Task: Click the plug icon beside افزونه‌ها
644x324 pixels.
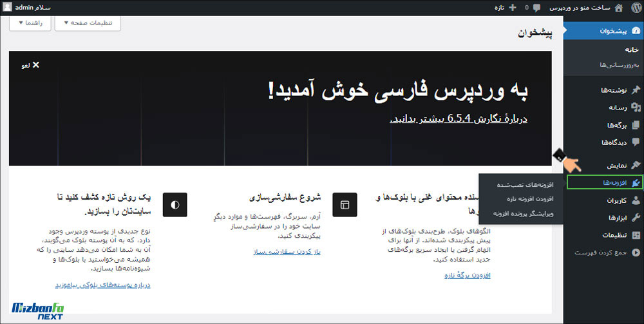Action: pos(636,183)
